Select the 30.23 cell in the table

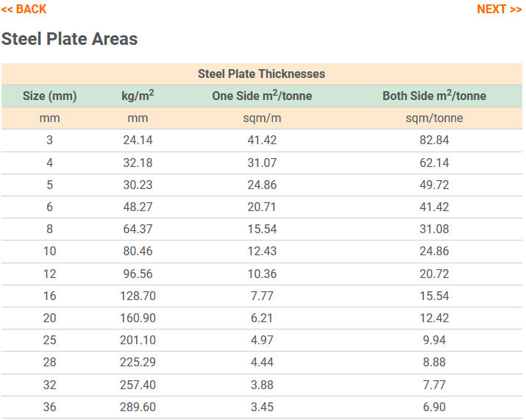138,185
